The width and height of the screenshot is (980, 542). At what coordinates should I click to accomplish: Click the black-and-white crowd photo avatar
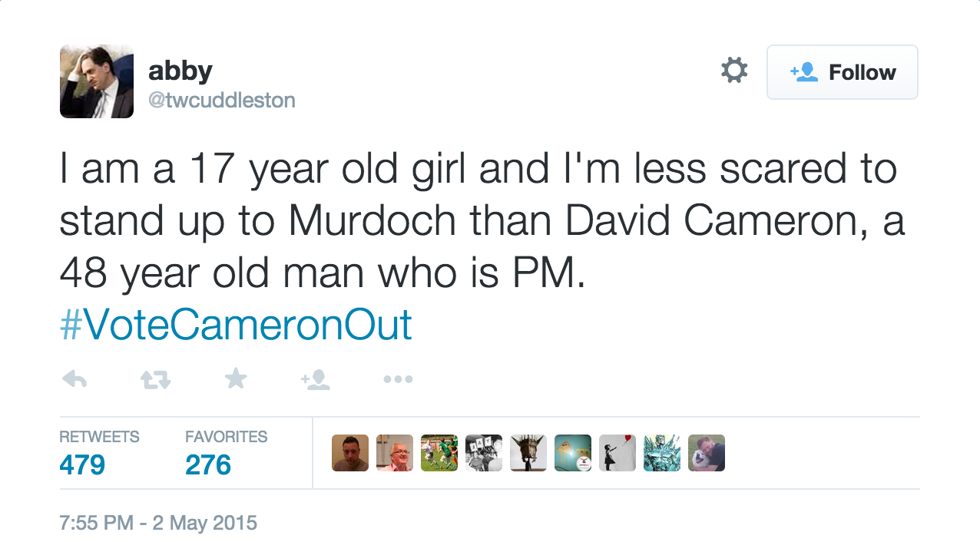[484, 453]
